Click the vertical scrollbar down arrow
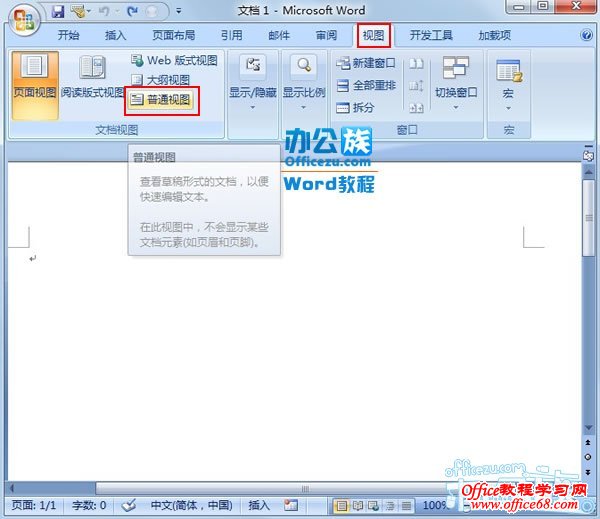Screen dimensions: 600x519 click(x=588, y=428)
